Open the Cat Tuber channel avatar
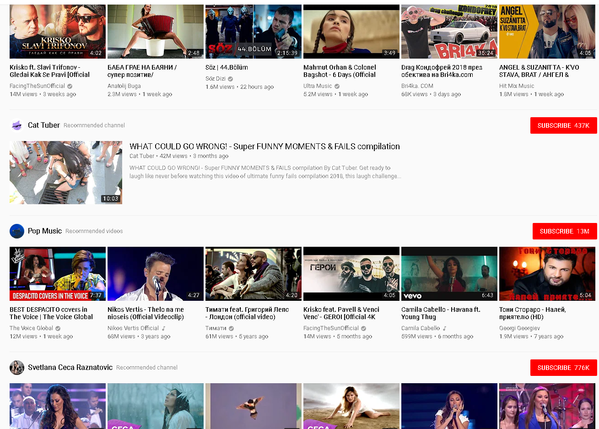The width and height of the screenshot is (599, 429). [16, 125]
